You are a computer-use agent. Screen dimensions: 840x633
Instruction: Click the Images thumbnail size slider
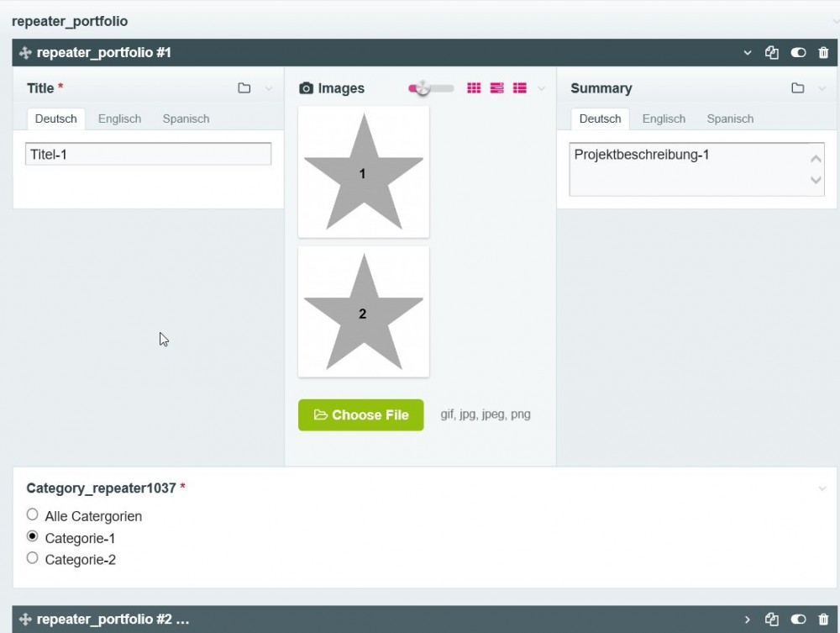(x=431, y=88)
